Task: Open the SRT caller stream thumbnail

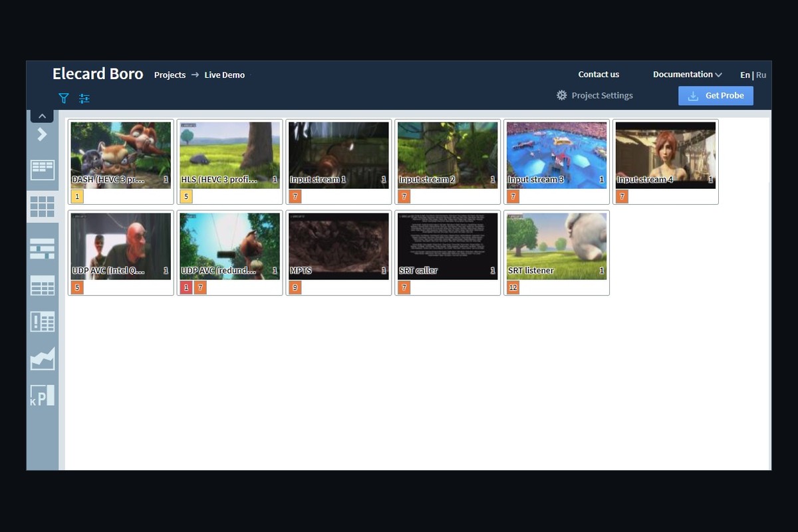Action: [x=448, y=246]
